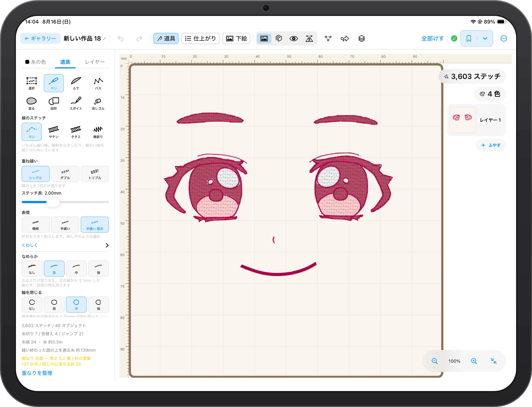The image size is (532, 407).
Task: Set overlap sewing to ダブル
Action: [65, 174]
